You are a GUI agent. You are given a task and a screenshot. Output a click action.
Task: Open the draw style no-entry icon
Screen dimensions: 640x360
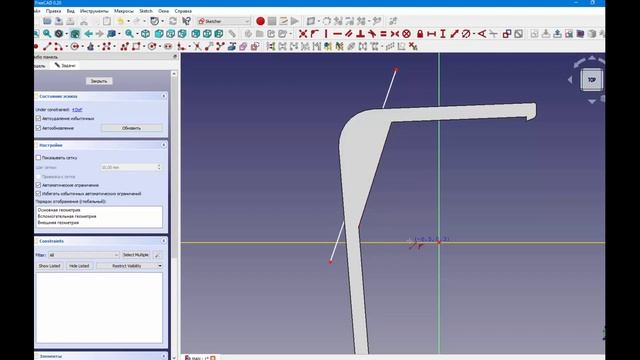59,34
